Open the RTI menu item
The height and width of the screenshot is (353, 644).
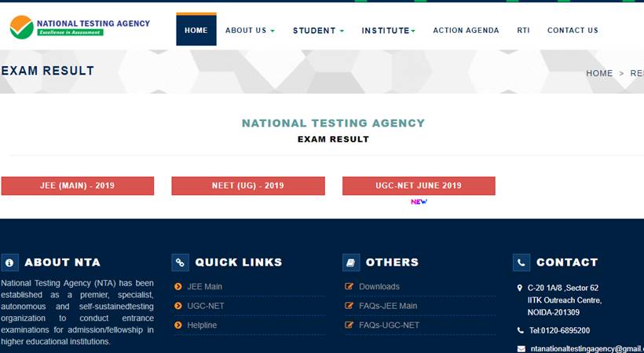pos(523,31)
